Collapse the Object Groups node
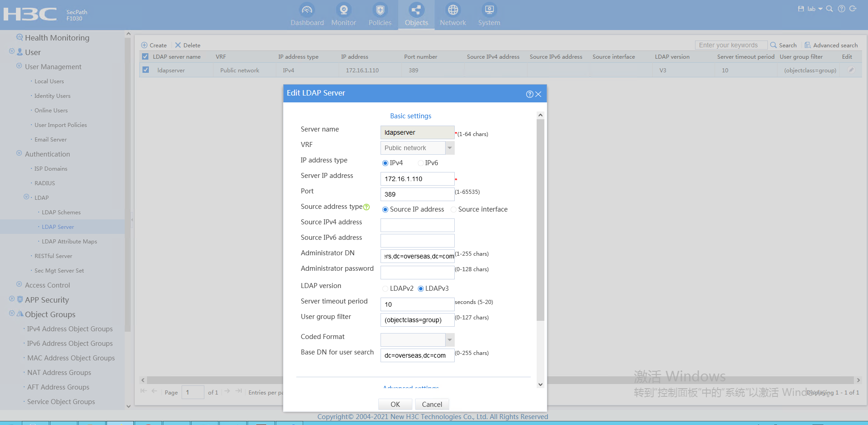This screenshot has width=868, height=425. pos(12,314)
